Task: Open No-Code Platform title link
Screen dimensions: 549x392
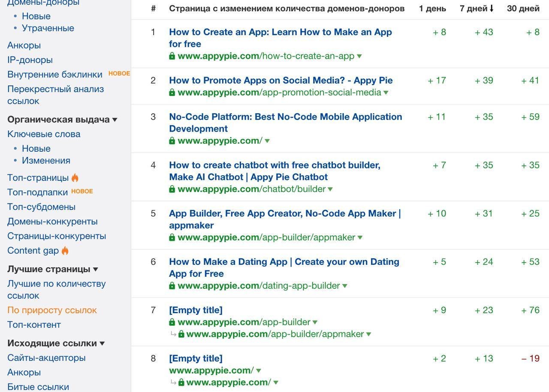Action: 286,123
